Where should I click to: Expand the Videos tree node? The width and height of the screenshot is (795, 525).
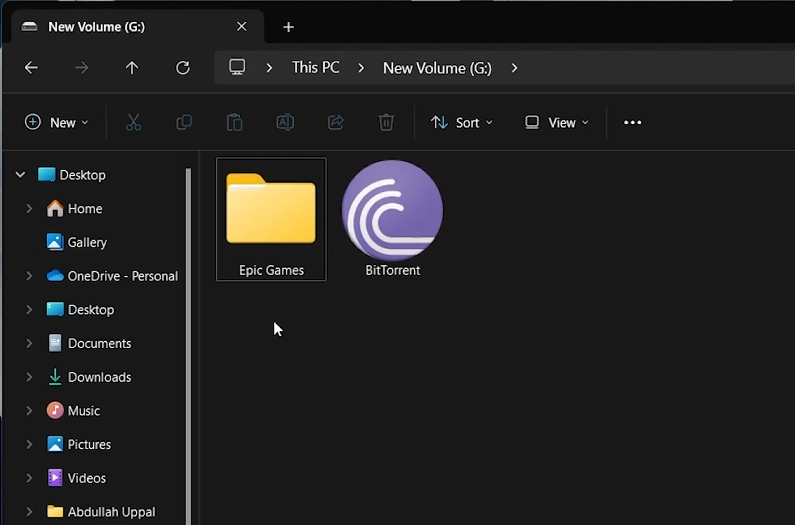tap(29, 478)
